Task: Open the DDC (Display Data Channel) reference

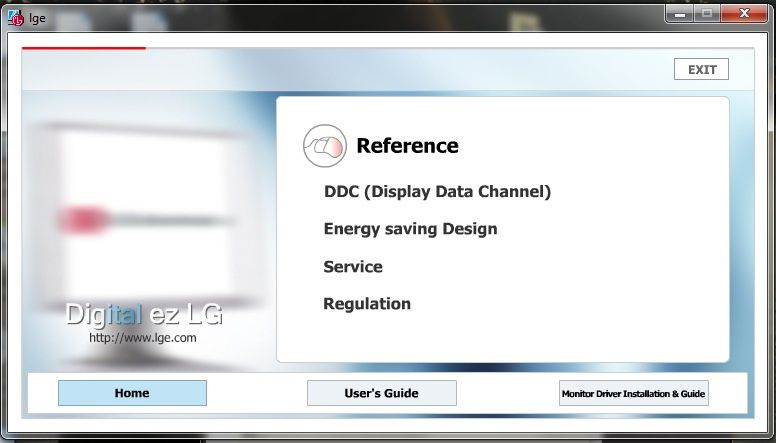Action: [437, 192]
